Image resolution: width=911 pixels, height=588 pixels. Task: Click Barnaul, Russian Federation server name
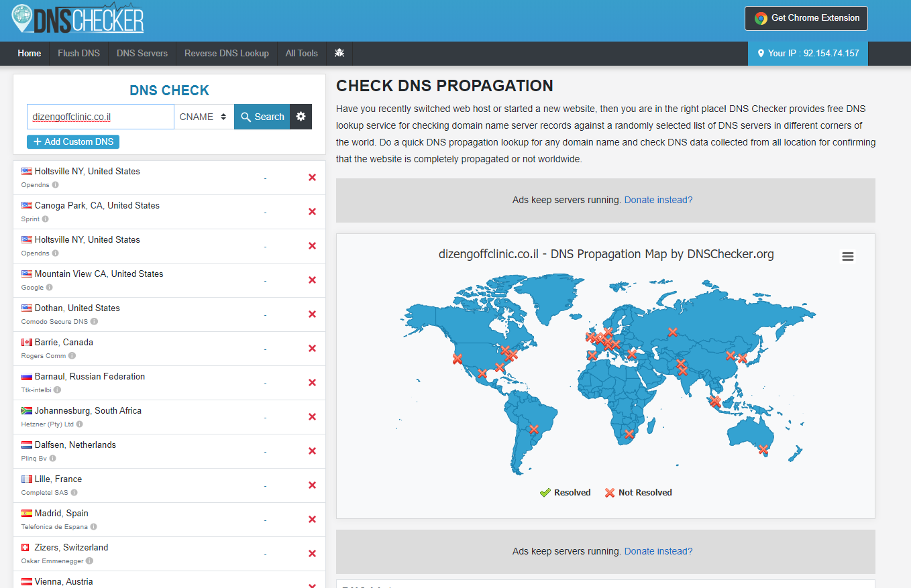[x=90, y=377]
